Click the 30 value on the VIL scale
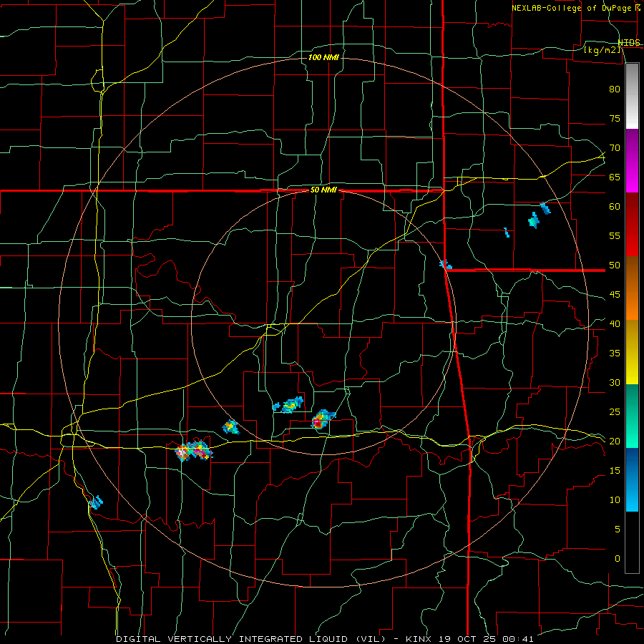 coord(615,383)
